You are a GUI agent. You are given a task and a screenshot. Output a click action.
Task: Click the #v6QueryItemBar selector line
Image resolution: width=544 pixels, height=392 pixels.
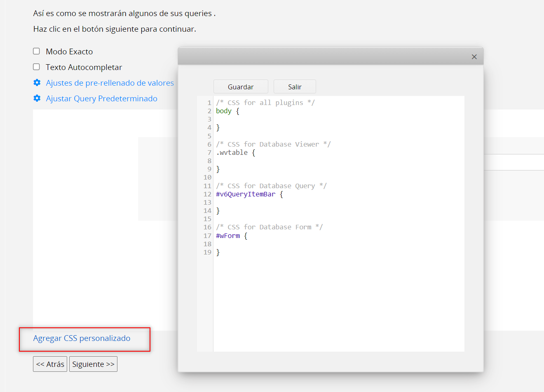(249, 194)
